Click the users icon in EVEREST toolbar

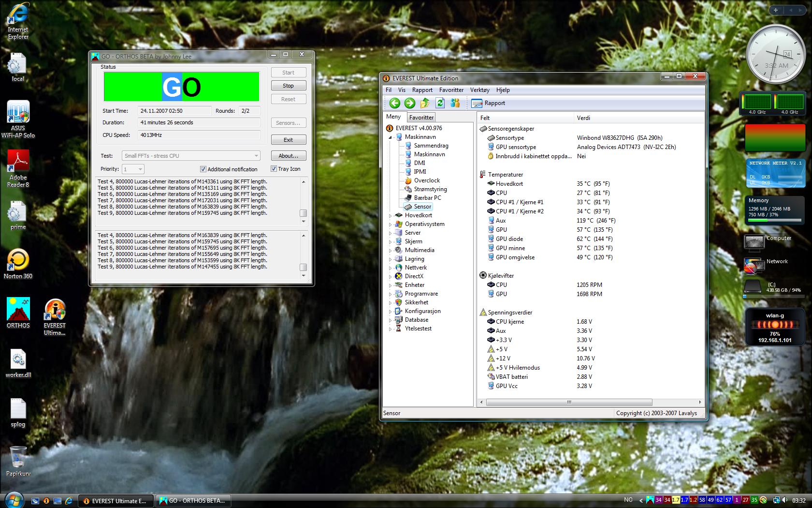point(455,103)
